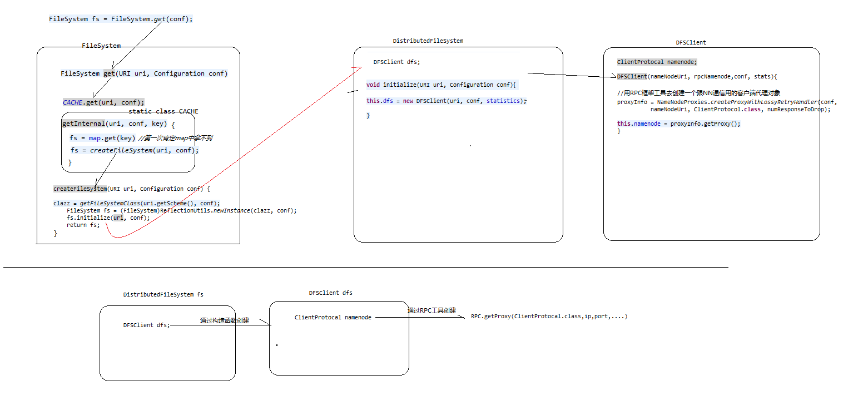Click 'ClientProtocal namenode' in lower middle box
The image size is (868, 395).
coord(333,317)
